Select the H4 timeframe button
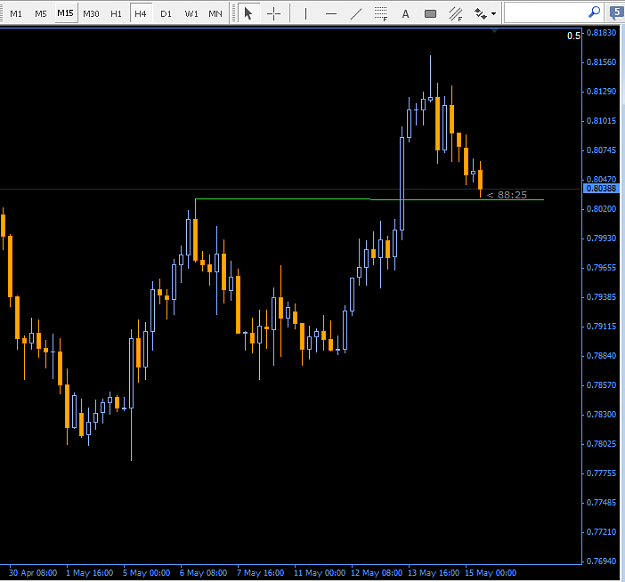This screenshot has width=625, height=582. [x=140, y=14]
